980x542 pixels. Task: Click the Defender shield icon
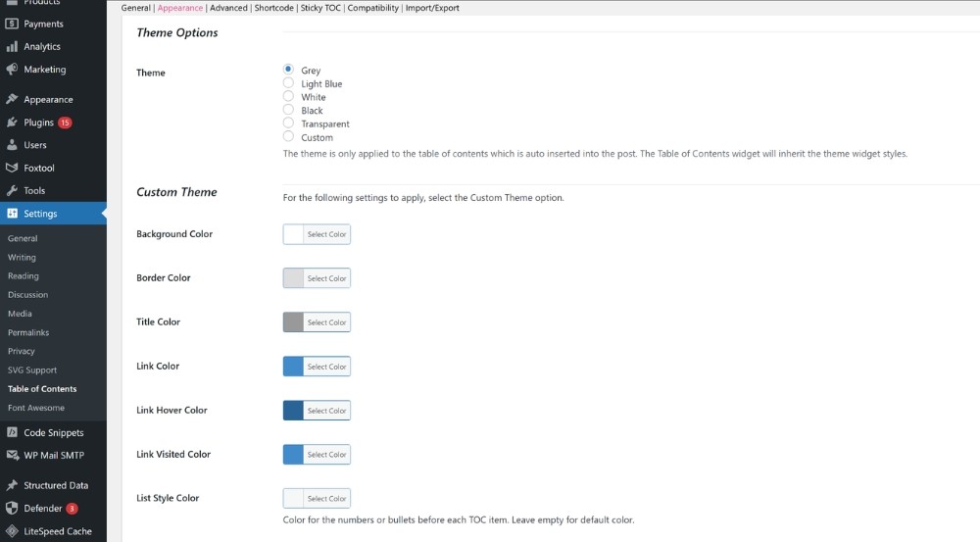tap(12, 509)
